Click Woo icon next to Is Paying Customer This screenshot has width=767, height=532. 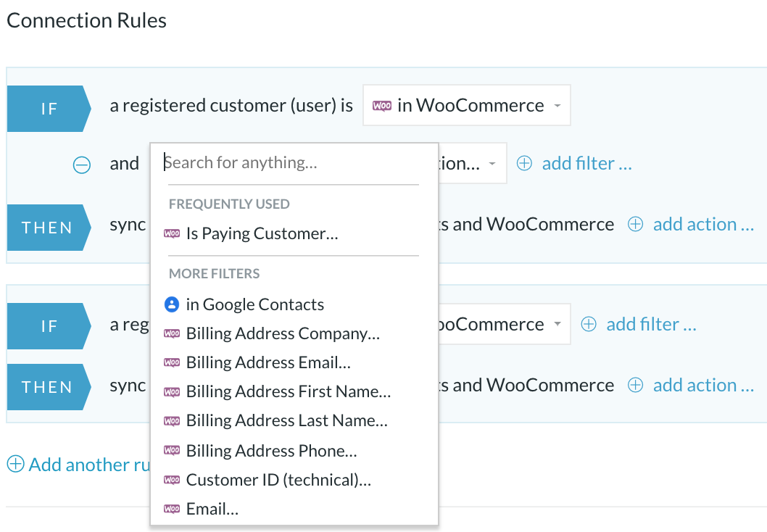click(x=172, y=233)
